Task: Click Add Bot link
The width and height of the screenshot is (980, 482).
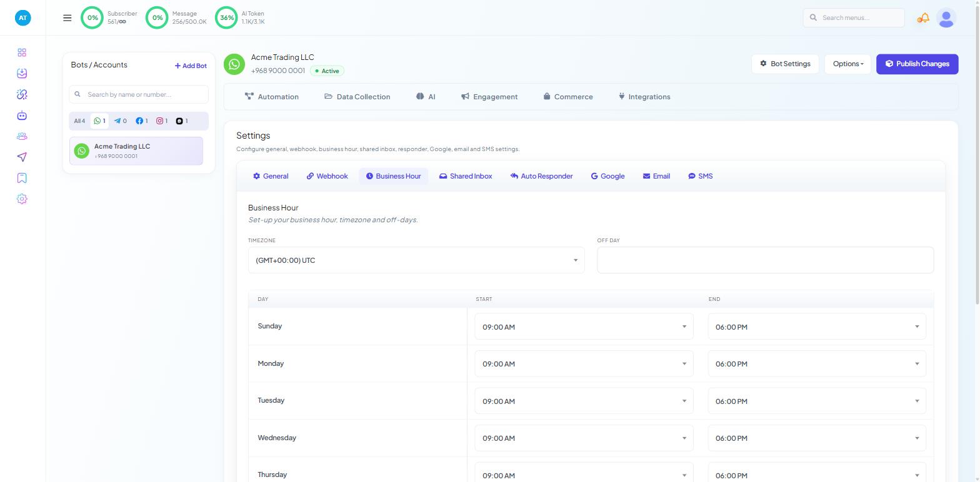Action: pos(191,66)
